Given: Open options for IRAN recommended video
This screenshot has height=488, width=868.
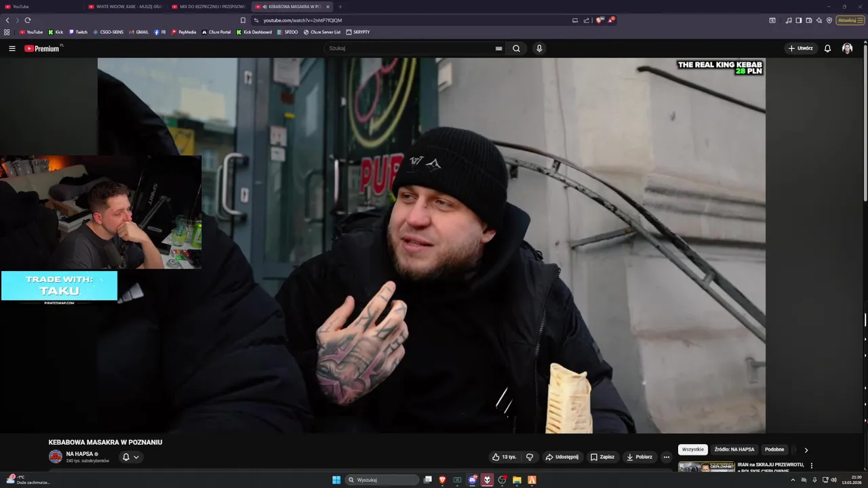Looking at the screenshot, I should (x=812, y=466).
